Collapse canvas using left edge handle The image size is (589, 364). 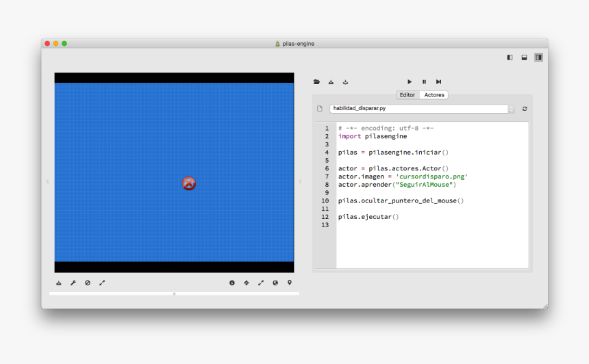(47, 181)
